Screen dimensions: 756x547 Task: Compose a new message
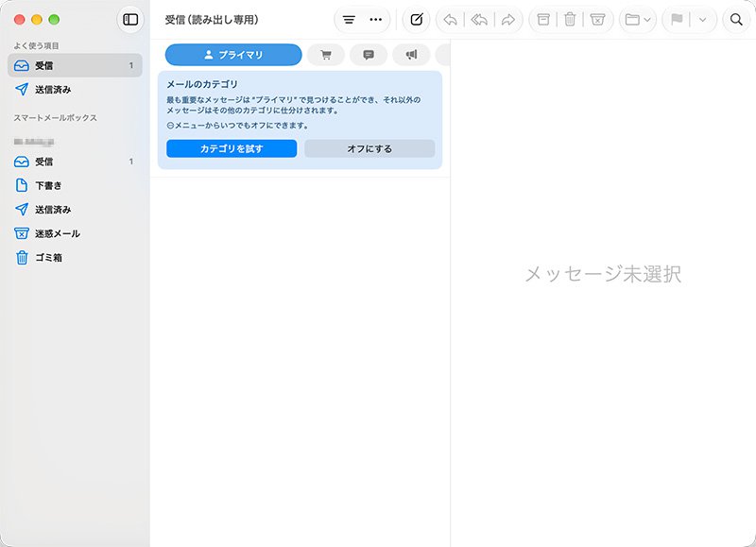tap(417, 20)
